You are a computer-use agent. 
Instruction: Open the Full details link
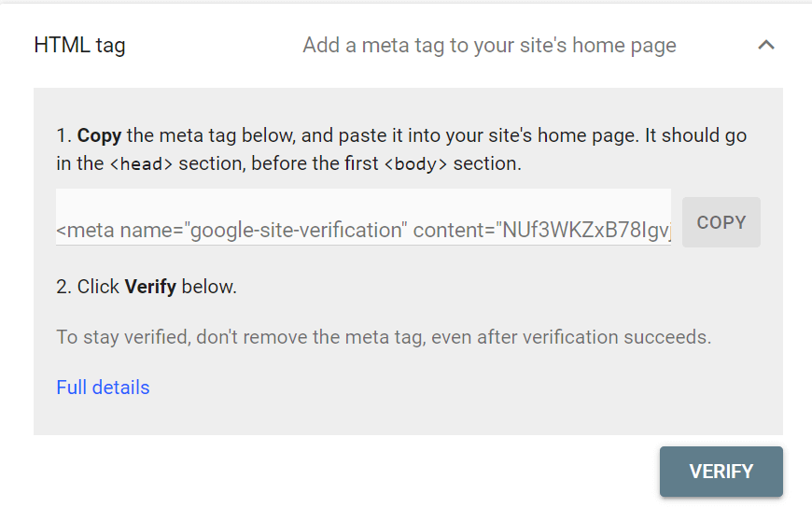coord(103,388)
